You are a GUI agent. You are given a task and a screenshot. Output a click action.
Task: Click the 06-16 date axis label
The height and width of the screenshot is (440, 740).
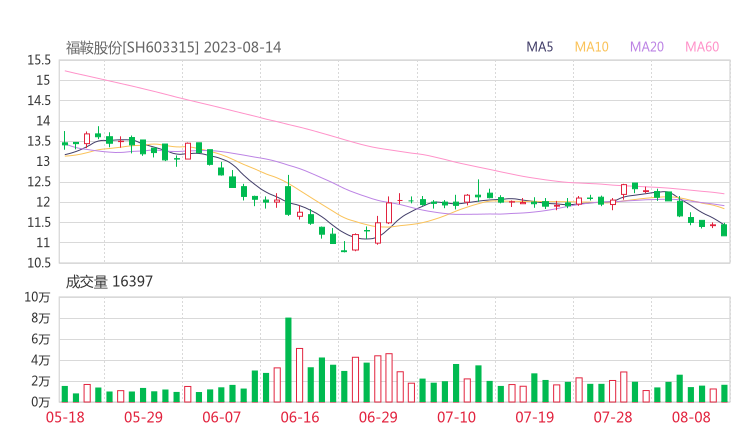click(300, 417)
